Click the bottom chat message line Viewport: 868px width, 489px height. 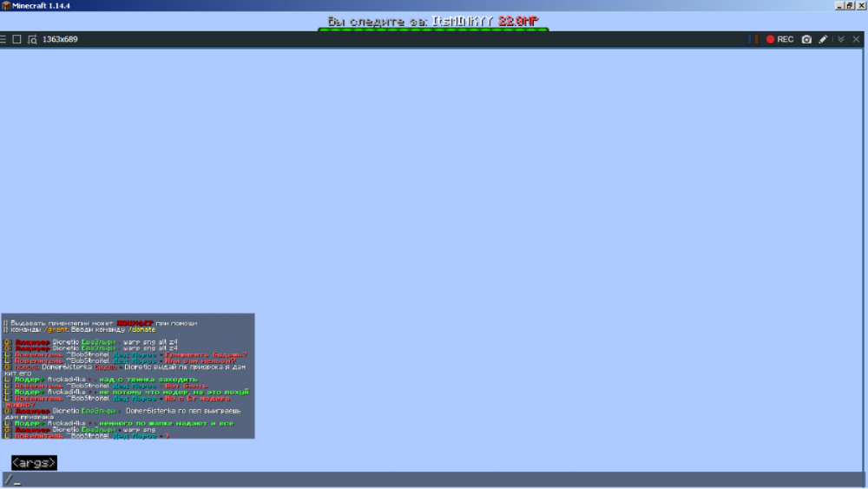point(86,436)
